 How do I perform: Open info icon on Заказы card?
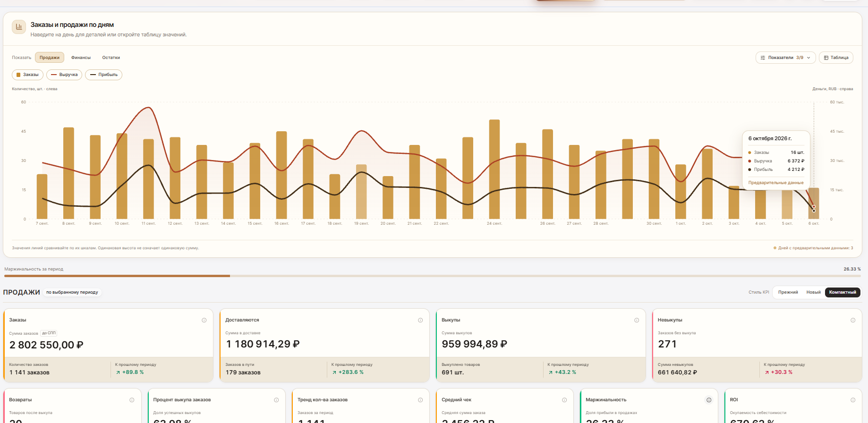pos(204,320)
